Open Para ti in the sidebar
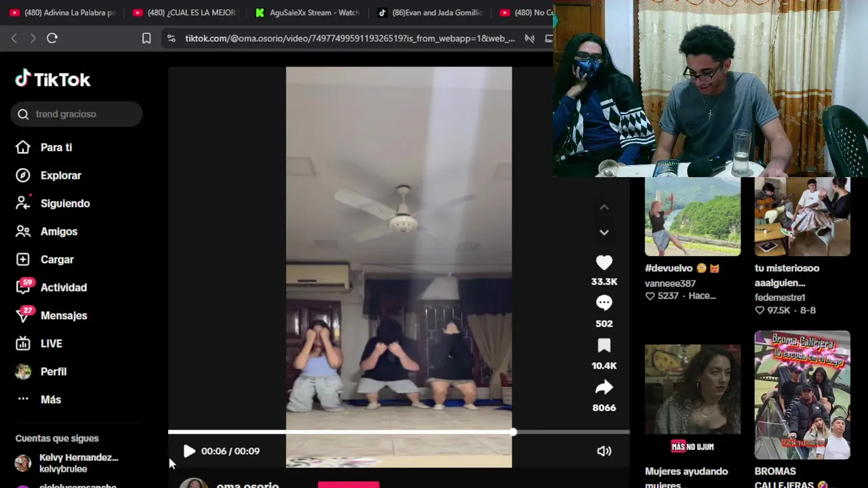Image resolution: width=868 pixels, height=488 pixels. 56,147
